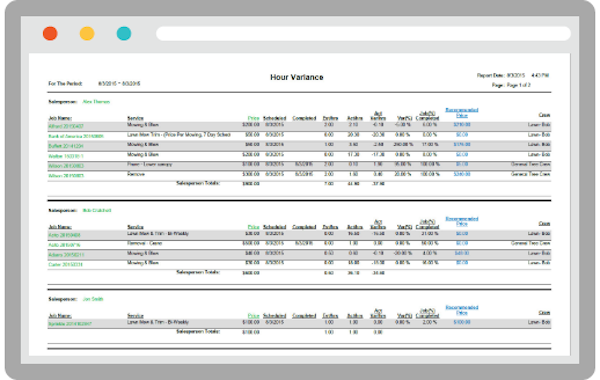Open salesperson Alex Thomas link
This screenshot has width=600, height=380.
point(96,102)
